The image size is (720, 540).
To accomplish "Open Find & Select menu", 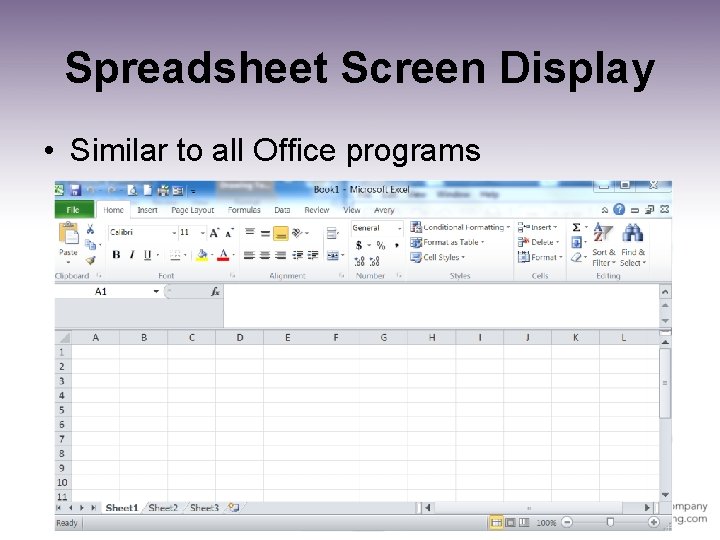I will (x=633, y=244).
